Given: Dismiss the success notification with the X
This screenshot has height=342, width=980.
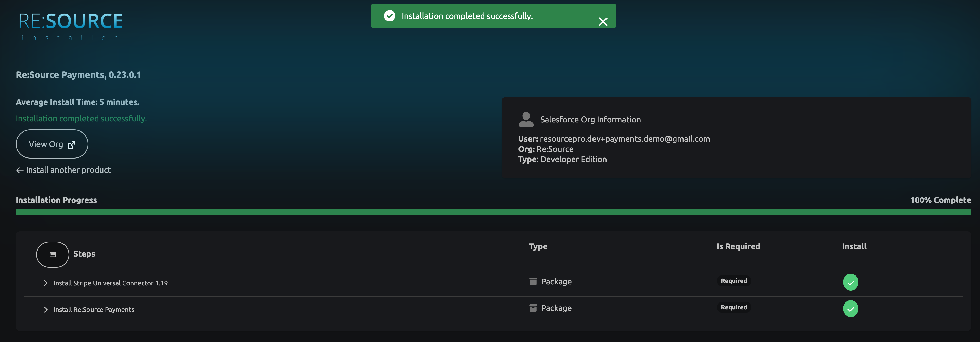Looking at the screenshot, I should (x=603, y=22).
